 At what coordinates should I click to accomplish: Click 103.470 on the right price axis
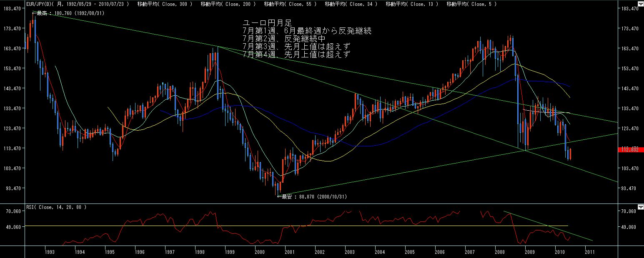point(630,169)
